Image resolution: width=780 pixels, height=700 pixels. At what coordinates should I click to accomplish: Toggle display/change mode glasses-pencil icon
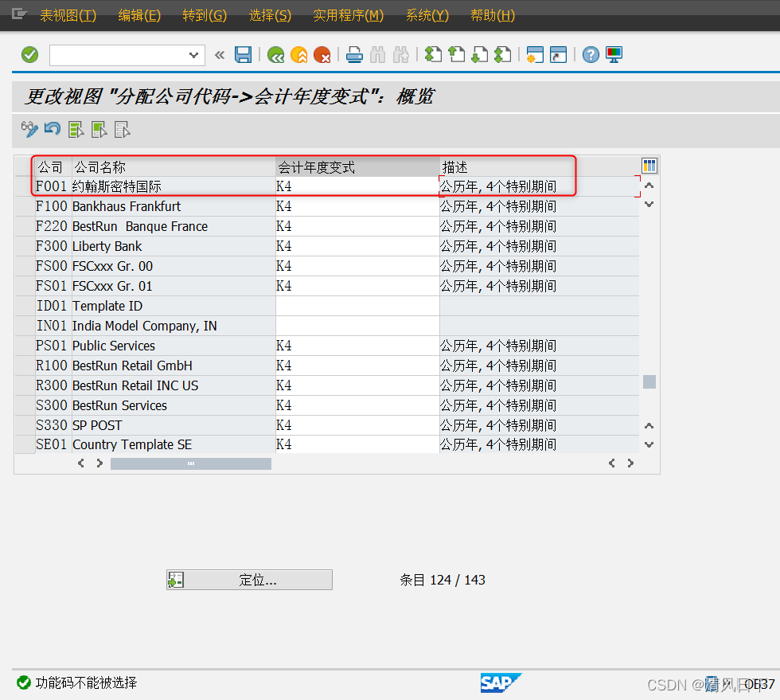(29, 130)
